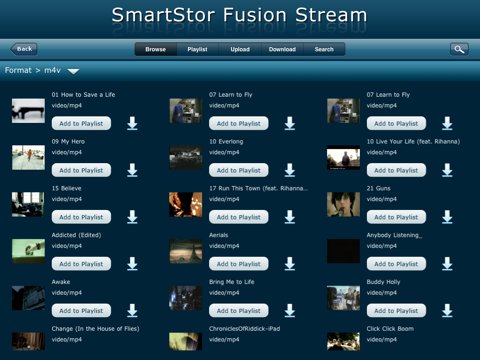Add Buddy Holly to playlist

(x=396, y=311)
